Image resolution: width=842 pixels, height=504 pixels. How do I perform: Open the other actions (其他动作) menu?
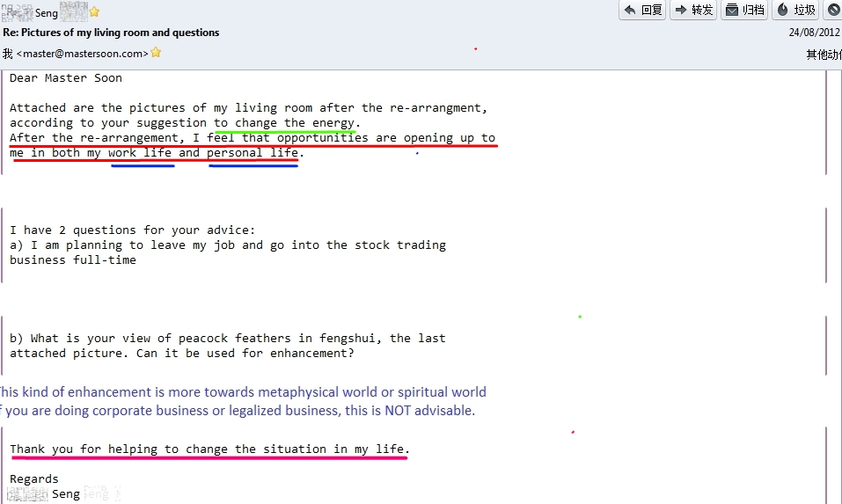point(824,54)
